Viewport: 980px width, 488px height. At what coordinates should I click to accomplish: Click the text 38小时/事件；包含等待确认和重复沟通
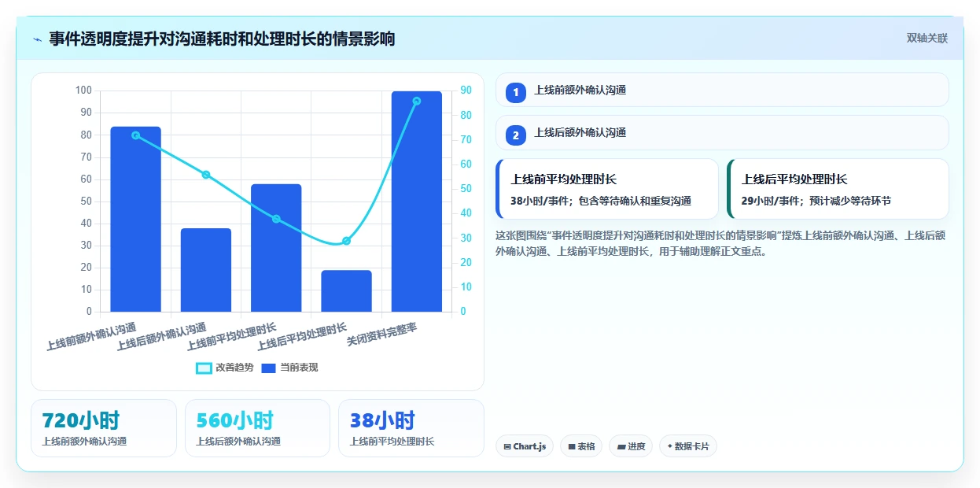(601, 201)
